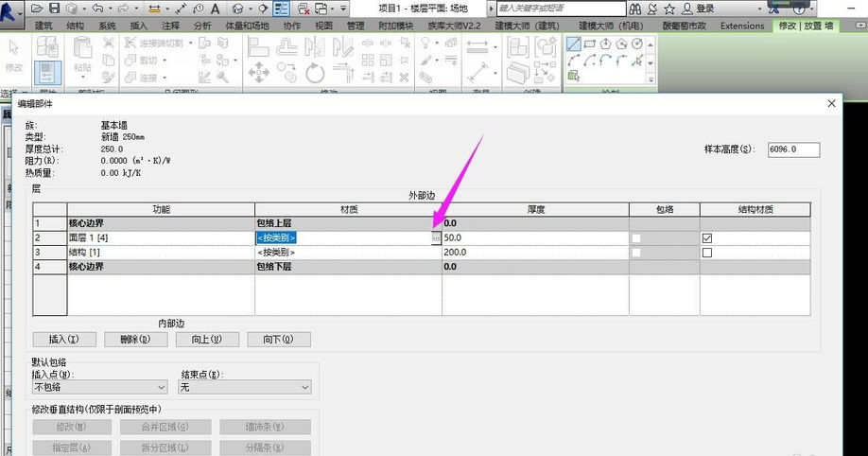Click the 结构 [1] function cell
The height and width of the screenshot is (456, 868).
pyautogui.click(x=161, y=252)
